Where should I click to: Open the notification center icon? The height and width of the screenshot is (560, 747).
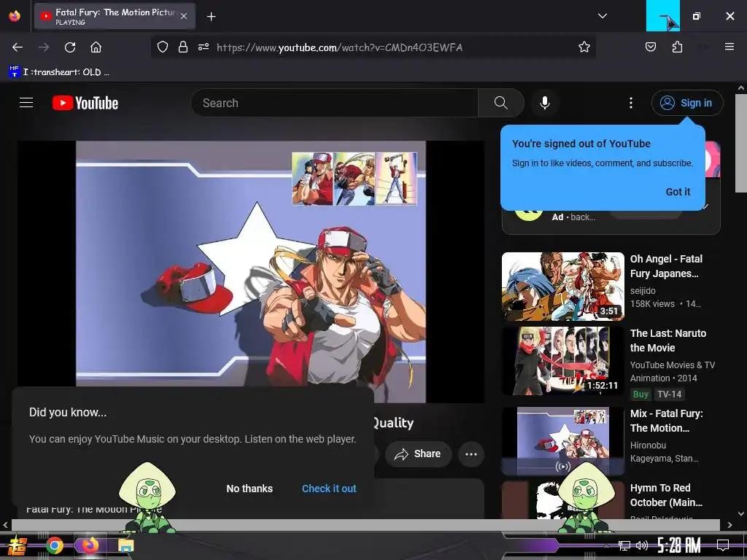(723, 545)
